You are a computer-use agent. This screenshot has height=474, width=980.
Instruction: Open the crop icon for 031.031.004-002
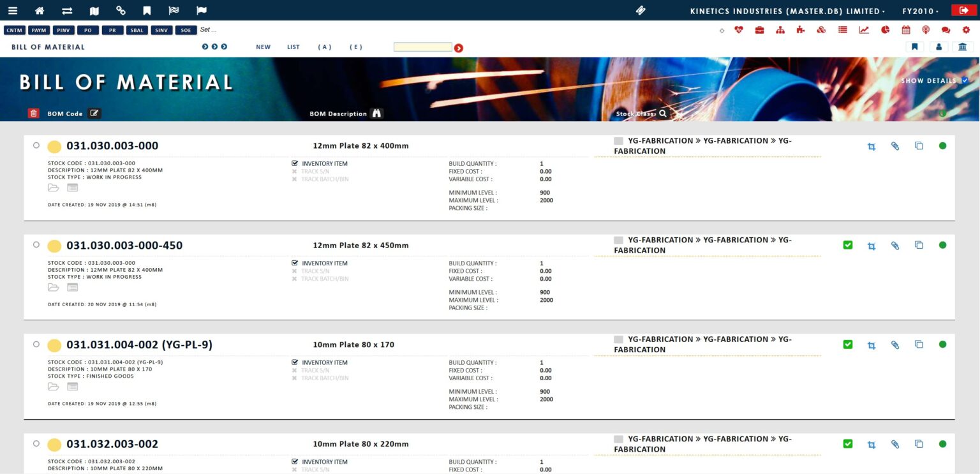point(871,344)
